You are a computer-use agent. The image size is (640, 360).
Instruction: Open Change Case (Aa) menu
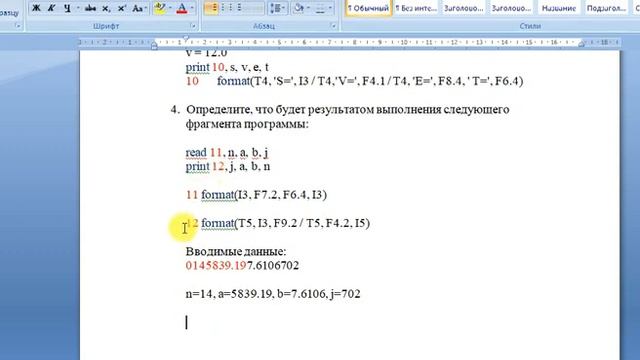click(139, 8)
